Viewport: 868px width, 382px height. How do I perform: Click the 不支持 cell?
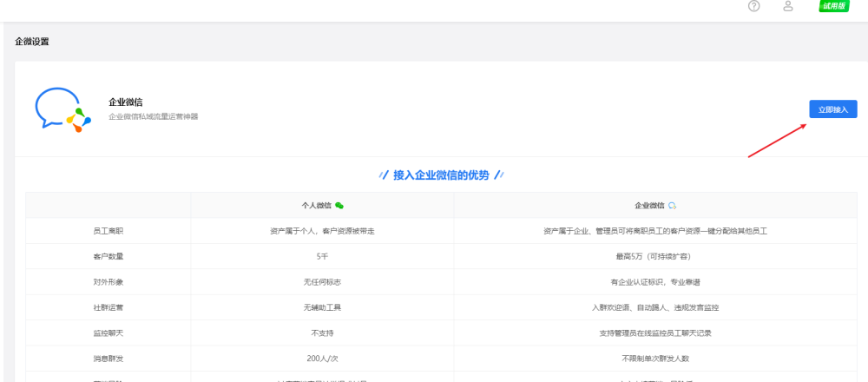pyautogui.click(x=322, y=333)
